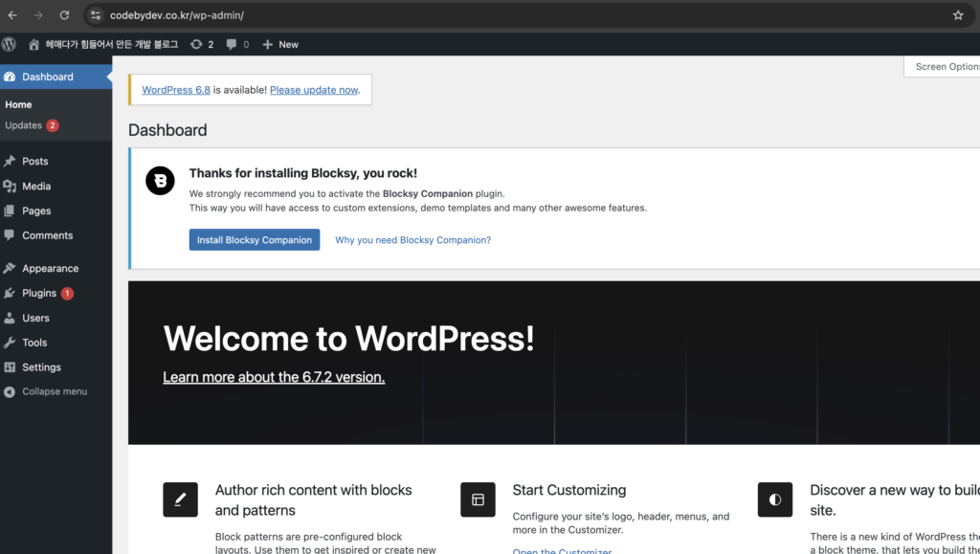Click 'Author rich content with blocks and patterns' heading
Viewport: 980px width, 554px height.
(313, 500)
